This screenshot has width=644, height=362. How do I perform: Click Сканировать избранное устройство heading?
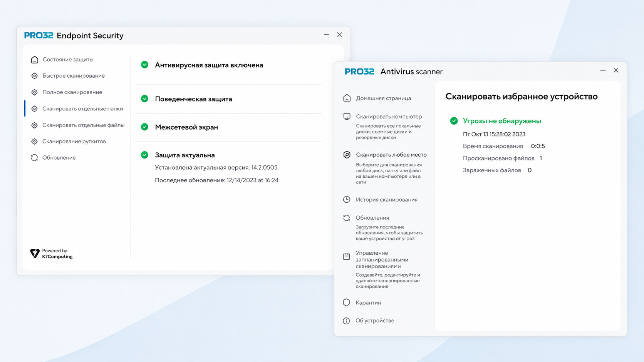(522, 97)
